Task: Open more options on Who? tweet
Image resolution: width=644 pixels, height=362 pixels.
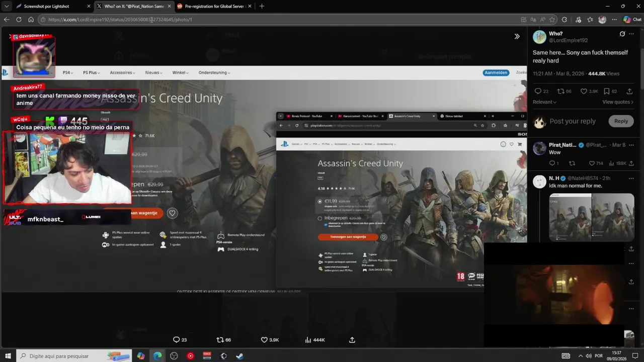Action: pyautogui.click(x=631, y=34)
